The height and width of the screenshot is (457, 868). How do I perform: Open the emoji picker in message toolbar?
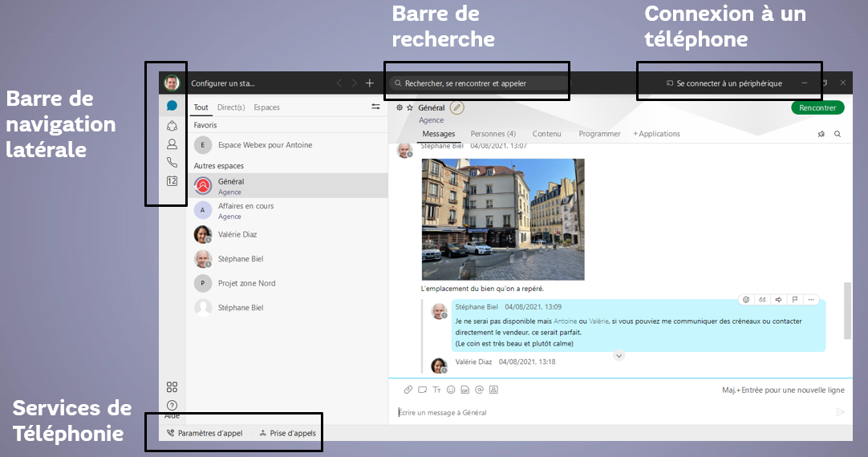point(451,390)
